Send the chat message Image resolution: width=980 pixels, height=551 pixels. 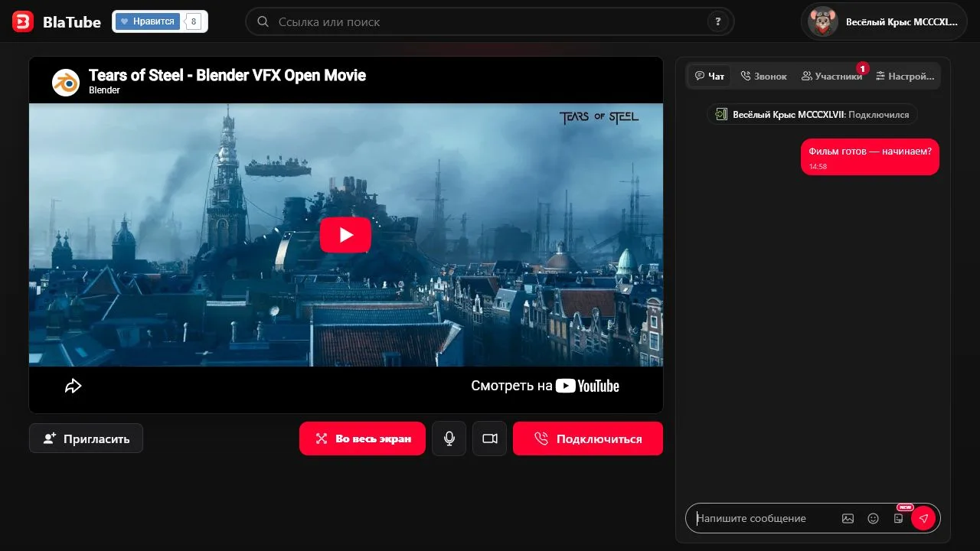[923, 518]
